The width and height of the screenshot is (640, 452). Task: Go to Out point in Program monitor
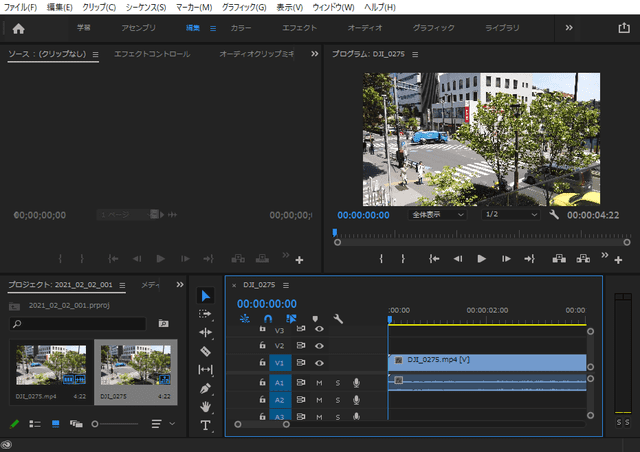click(529, 258)
